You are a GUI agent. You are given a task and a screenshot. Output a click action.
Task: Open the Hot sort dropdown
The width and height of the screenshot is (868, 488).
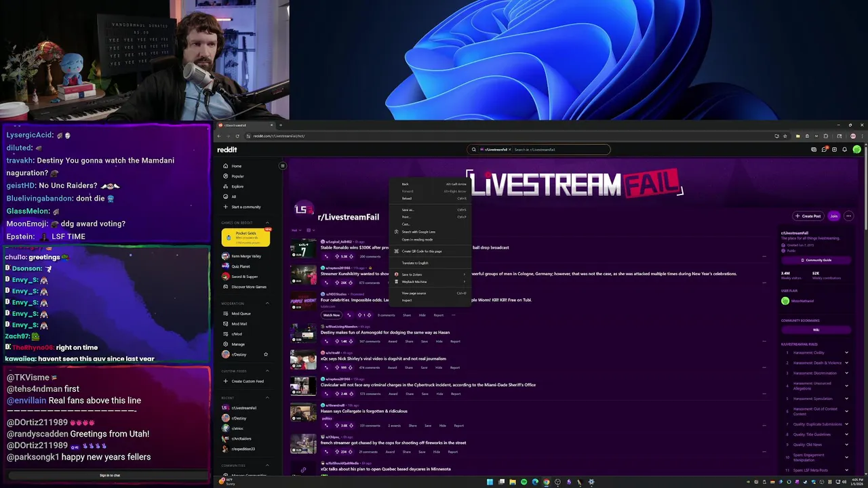click(x=296, y=230)
